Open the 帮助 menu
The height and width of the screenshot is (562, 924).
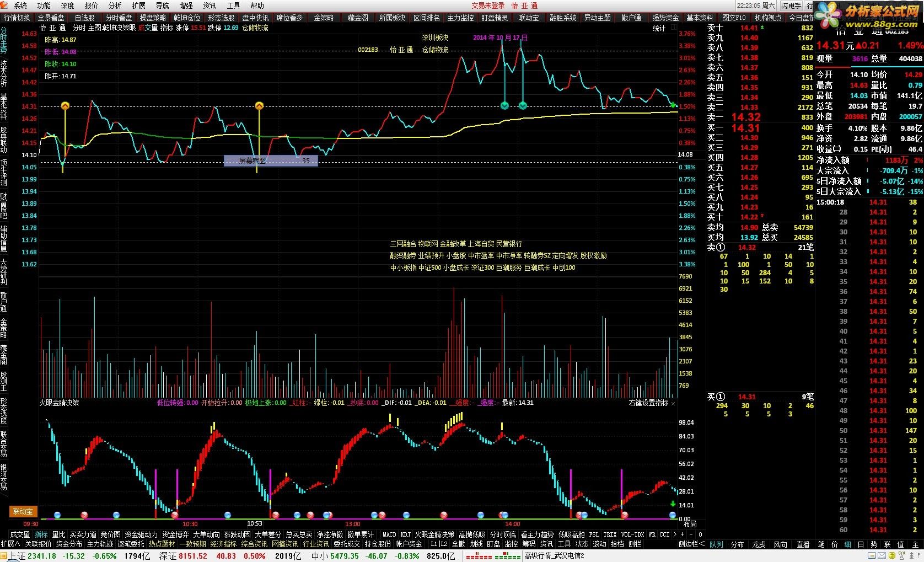click(x=257, y=6)
